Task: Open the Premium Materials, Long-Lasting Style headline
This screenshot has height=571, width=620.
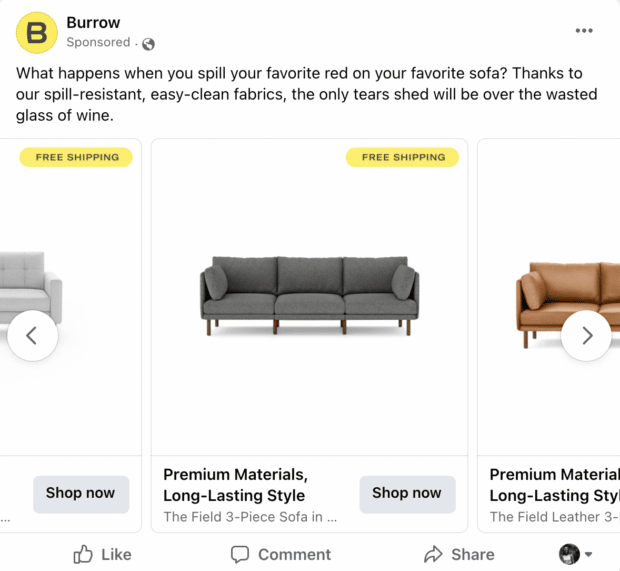Action: (x=236, y=485)
